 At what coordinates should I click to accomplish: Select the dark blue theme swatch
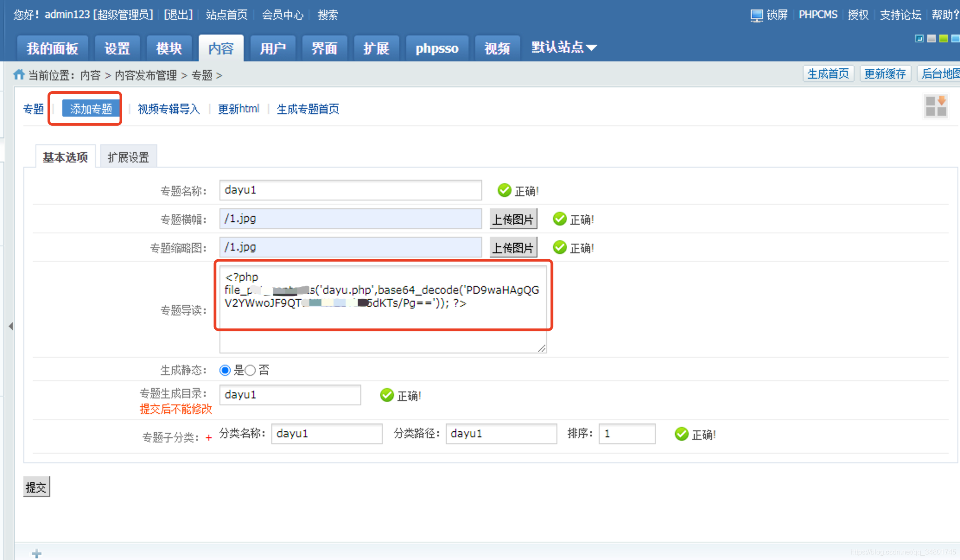[919, 38]
